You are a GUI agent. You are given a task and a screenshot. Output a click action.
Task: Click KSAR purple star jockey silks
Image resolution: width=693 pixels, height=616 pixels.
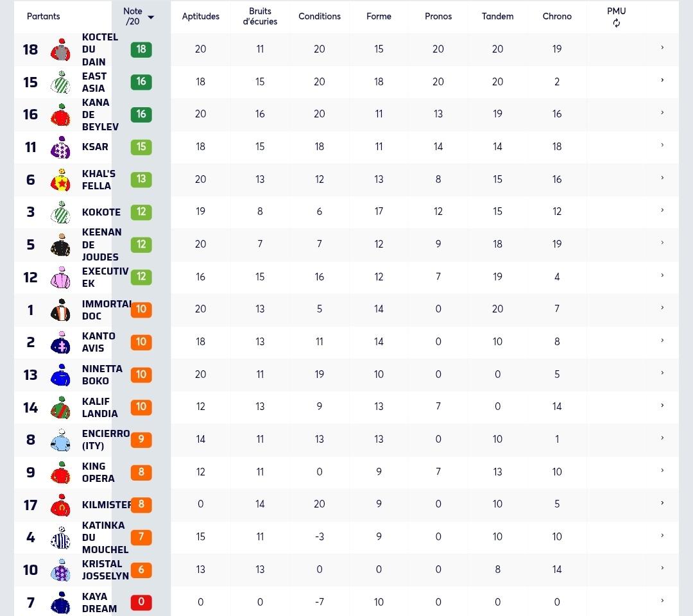click(x=60, y=147)
